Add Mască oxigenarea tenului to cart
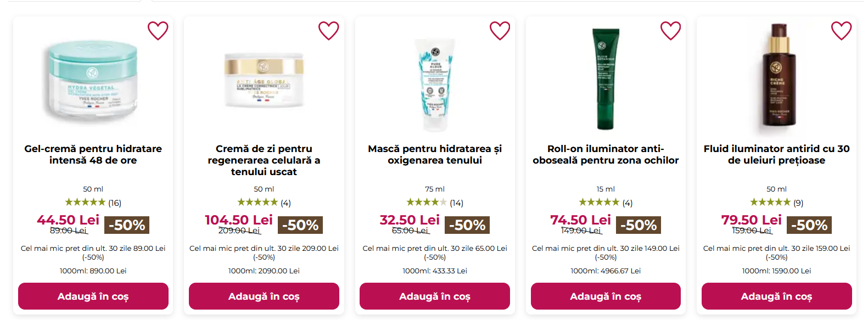Viewport: 868px width, 331px height. 435,296
